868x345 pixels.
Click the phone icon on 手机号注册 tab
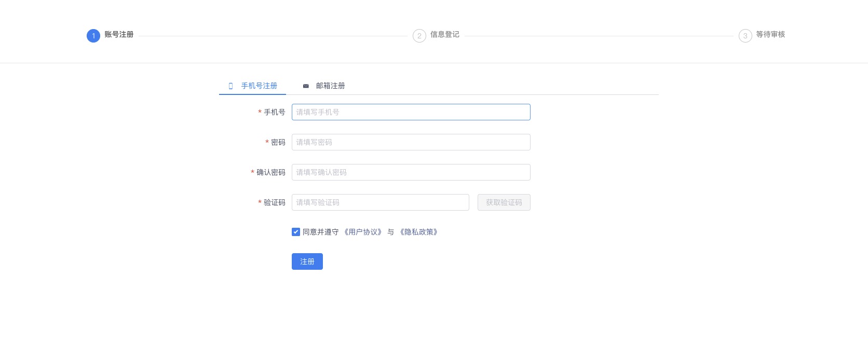pyautogui.click(x=231, y=86)
